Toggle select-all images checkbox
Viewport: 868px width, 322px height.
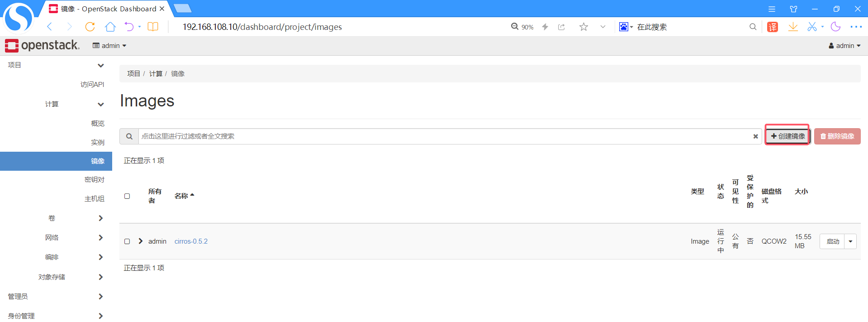click(x=127, y=196)
